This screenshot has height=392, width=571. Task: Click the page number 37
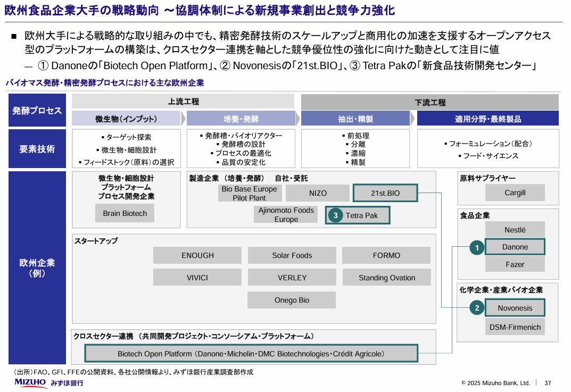[548, 383]
